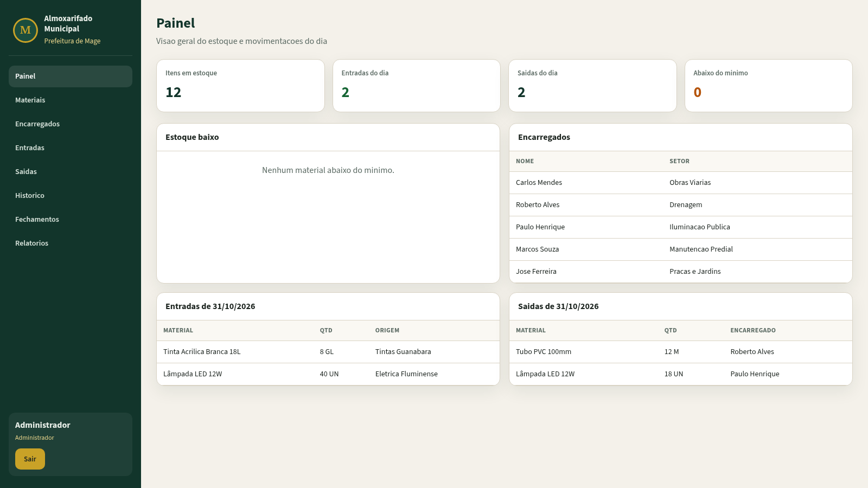Open Encarregados in the sidebar
Screen dimensions: 868x488
[71, 124]
